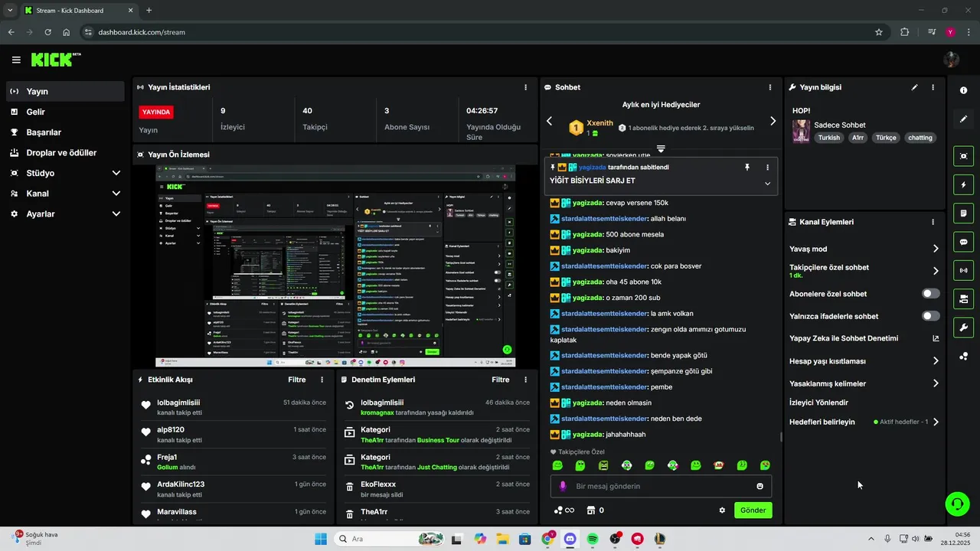The height and width of the screenshot is (551, 980).
Task: Click the three-dots icon at sidebar bottom
Action: click(963, 356)
